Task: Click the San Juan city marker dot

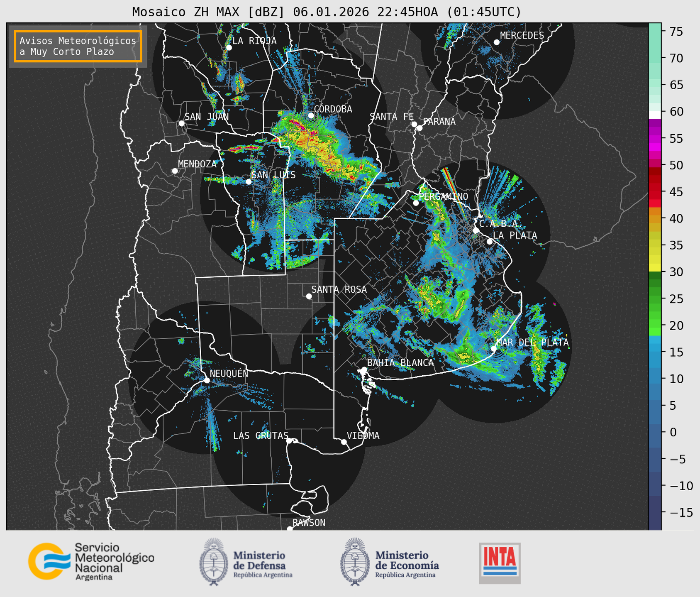Action: coord(181,123)
